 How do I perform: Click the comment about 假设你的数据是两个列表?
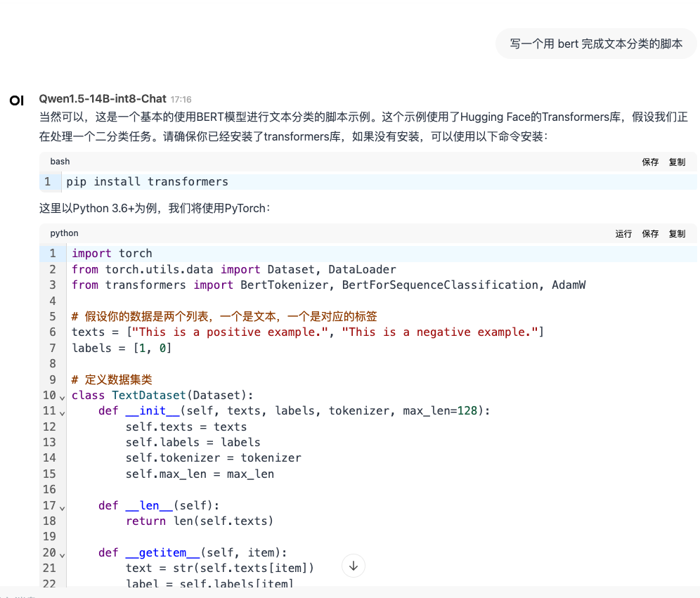pos(225,317)
